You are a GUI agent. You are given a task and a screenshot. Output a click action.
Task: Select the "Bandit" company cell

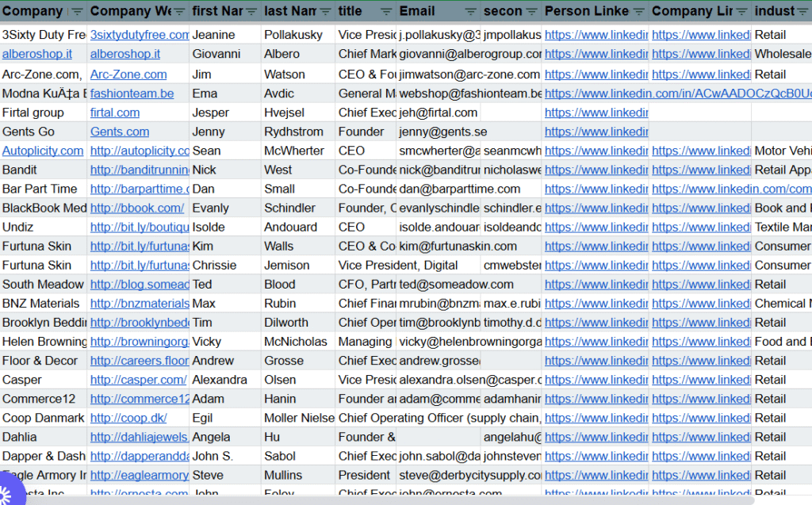(44, 170)
